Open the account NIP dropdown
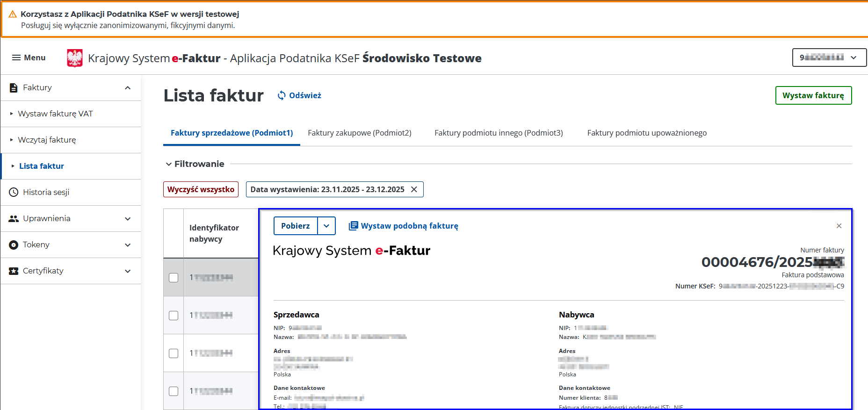Image resolution: width=868 pixels, height=410 pixels. 829,58
